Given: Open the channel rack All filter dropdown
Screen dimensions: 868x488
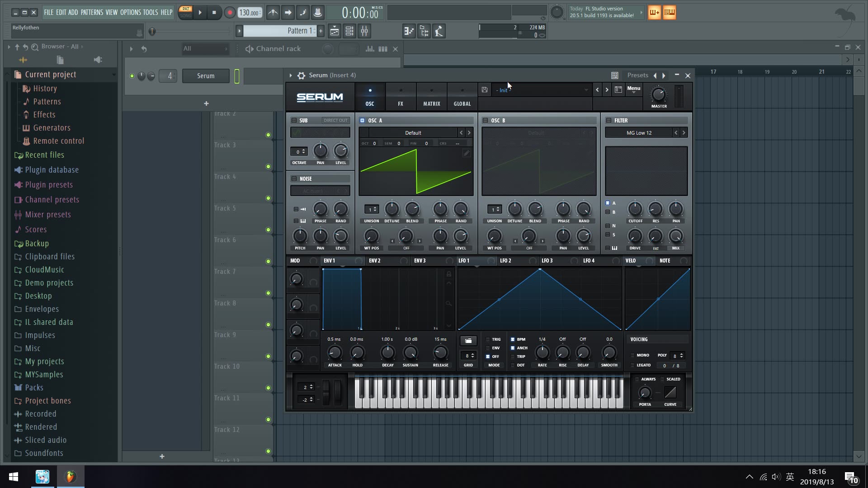Looking at the screenshot, I should [x=205, y=49].
